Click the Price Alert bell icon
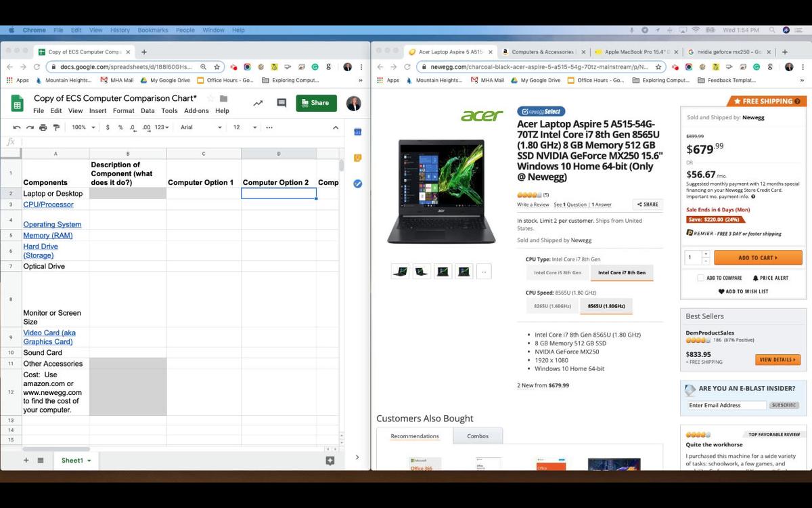The height and width of the screenshot is (508, 812). point(756,278)
